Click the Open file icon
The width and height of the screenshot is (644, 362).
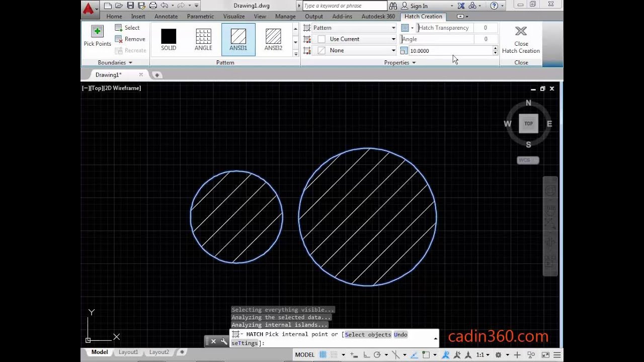pyautogui.click(x=119, y=6)
